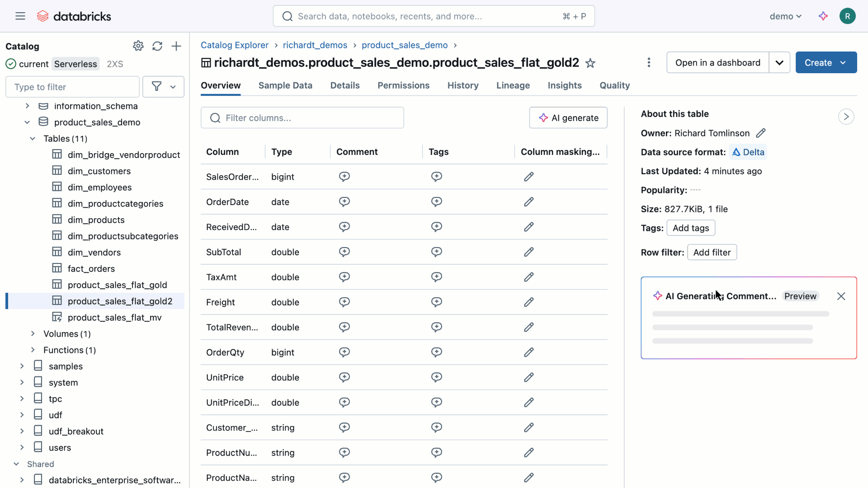The image size is (868, 488).
Task: Add a new catalog item with plus icon
Action: pyautogui.click(x=176, y=46)
